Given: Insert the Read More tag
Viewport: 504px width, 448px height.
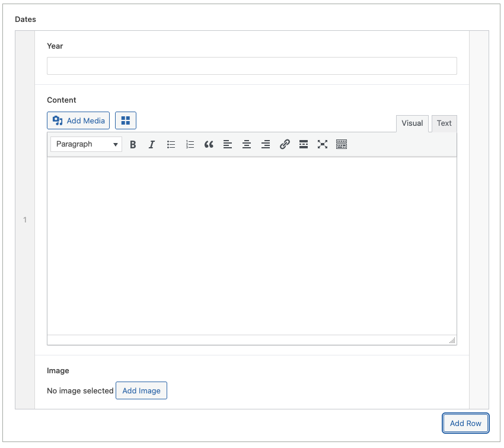Looking at the screenshot, I should pos(304,144).
